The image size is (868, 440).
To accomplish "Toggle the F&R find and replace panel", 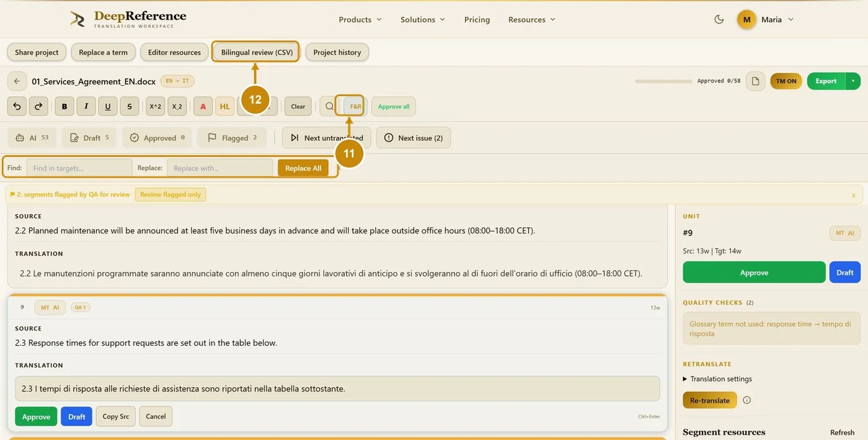I will (x=355, y=106).
